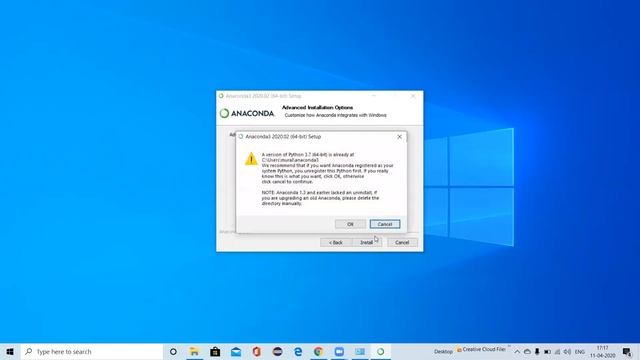Open the network tray icon
This screenshot has width=640, height=360.
click(557, 351)
